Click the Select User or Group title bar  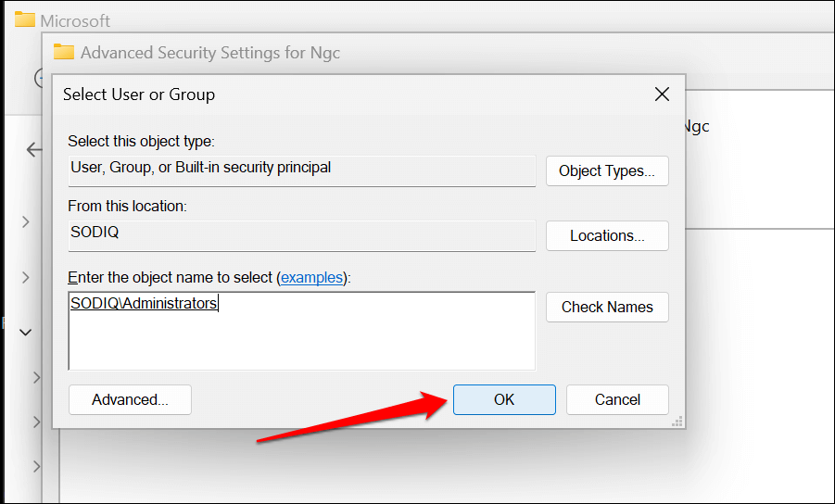click(x=352, y=94)
